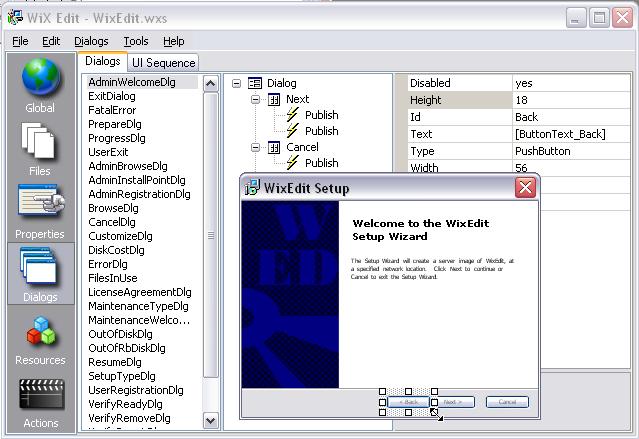Edit the Id property value Back
The image size is (639, 439).
(571, 117)
